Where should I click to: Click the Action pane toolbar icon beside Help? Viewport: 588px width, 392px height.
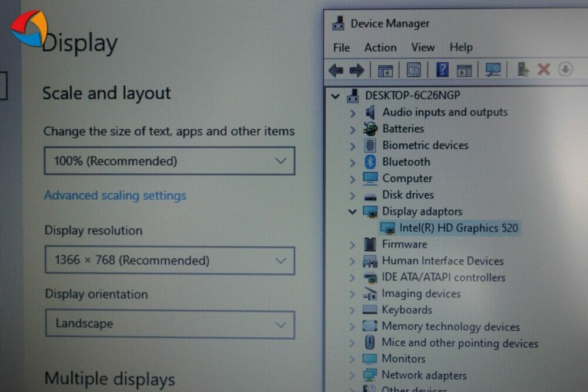pyautogui.click(x=464, y=71)
